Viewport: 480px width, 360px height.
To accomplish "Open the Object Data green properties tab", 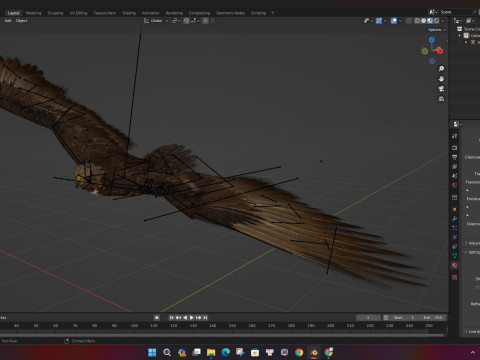I will pos(455,256).
